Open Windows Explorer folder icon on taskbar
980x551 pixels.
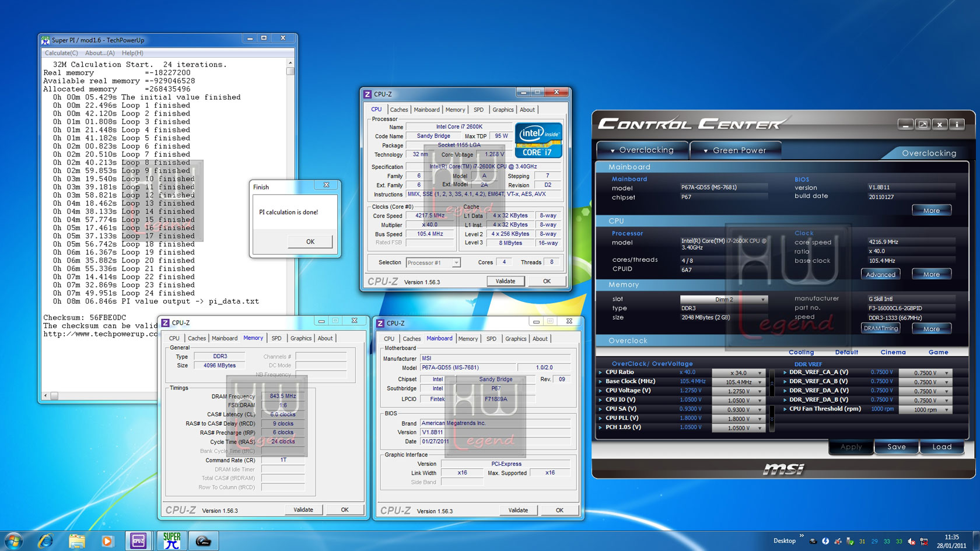[76, 541]
